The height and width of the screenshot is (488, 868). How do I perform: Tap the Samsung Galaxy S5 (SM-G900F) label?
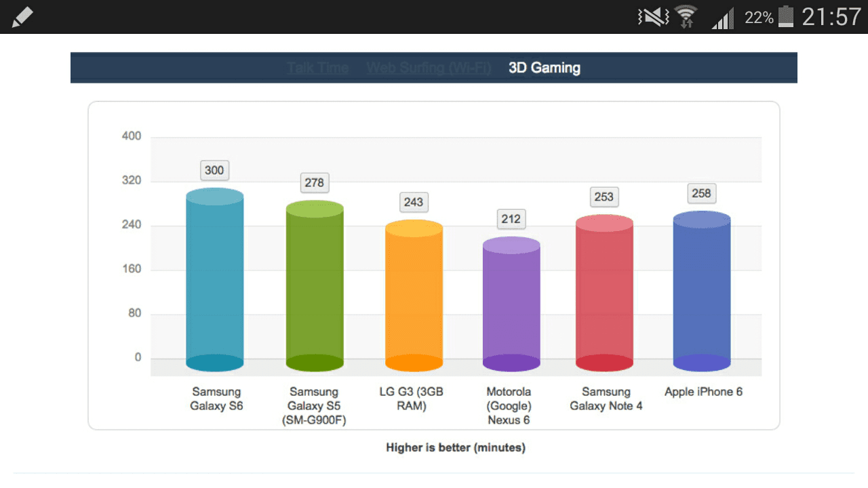[314, 406]
